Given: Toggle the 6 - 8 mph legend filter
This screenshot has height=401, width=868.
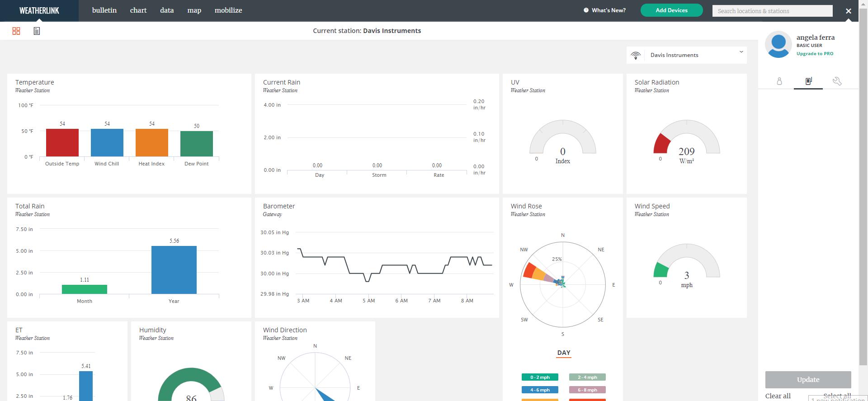Looking at the screenshot, I should (x=587, y=390).
